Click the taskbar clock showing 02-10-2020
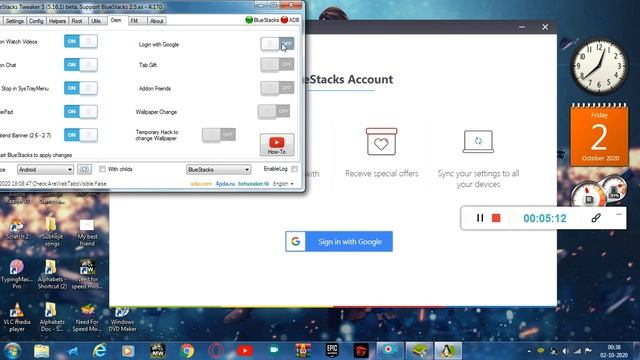This screenshot has height=360, width=640. tap(614, 351)
